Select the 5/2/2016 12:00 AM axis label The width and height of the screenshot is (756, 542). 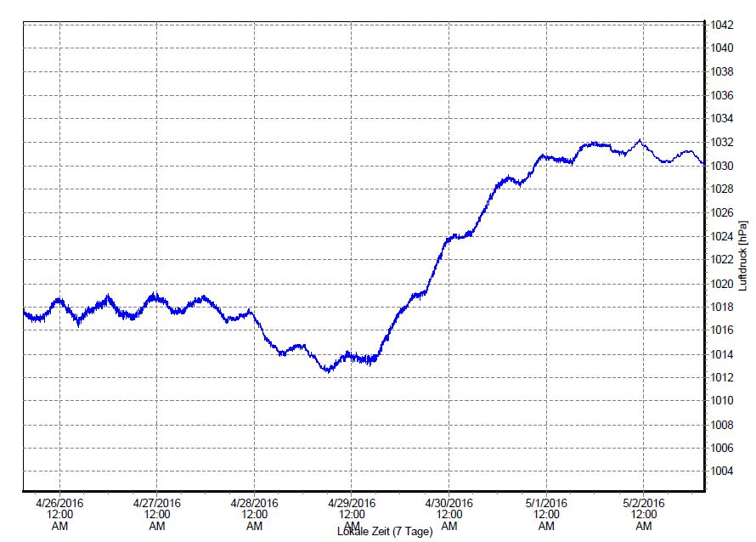pyautogui.click(x=644, y=513)
